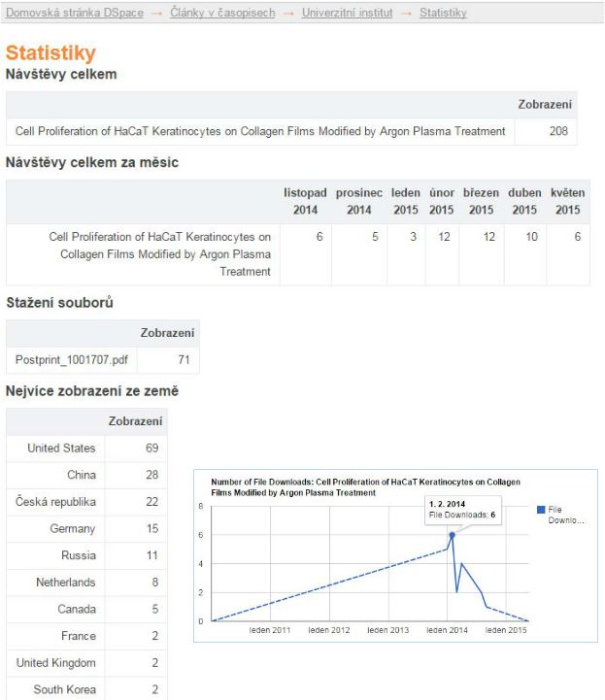The image size is (605, 700).
Task: Click the Statistiky breadcrumb link
Action: point(443,14)
